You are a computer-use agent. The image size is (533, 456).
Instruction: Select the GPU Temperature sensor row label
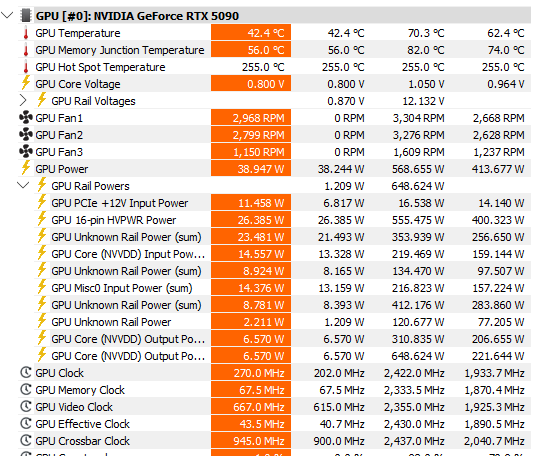coord(78,33)
